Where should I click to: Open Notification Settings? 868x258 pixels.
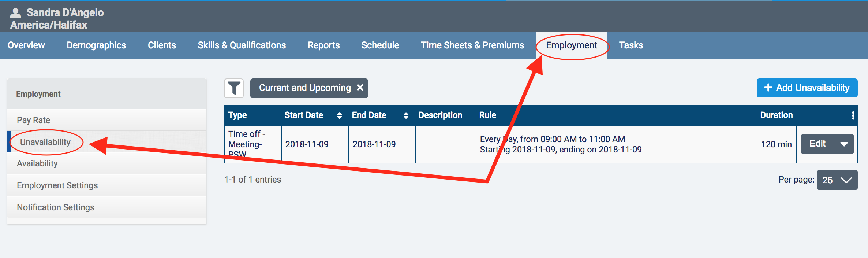[56, 207]
